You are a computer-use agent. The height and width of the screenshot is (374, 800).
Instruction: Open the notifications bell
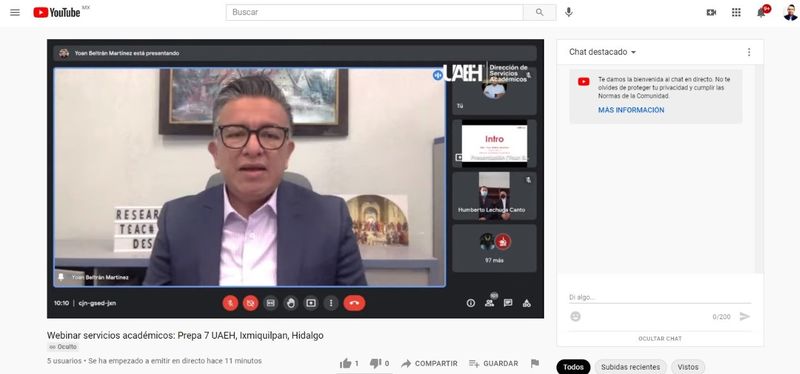pyautogui.click(x=761, y=12)
